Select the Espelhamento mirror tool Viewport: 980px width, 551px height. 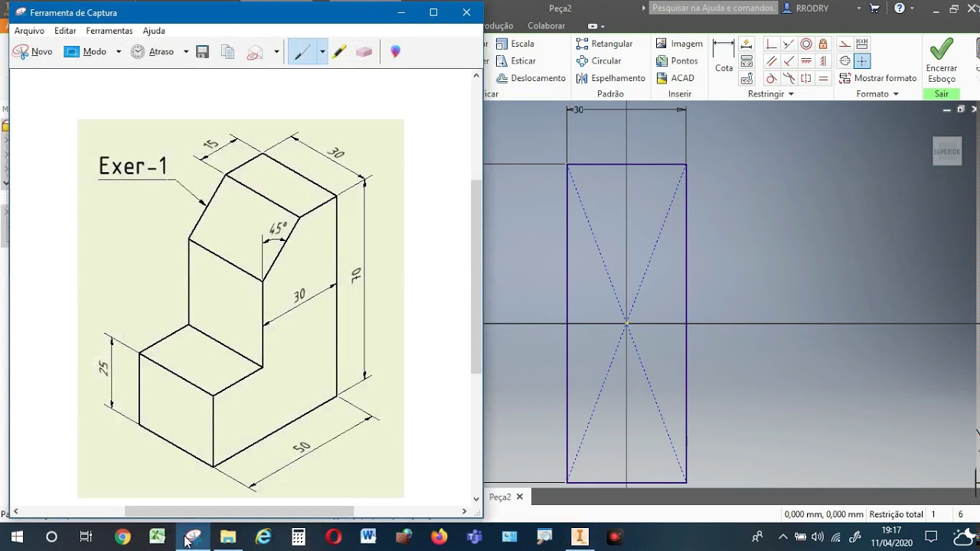pos(610,78)
